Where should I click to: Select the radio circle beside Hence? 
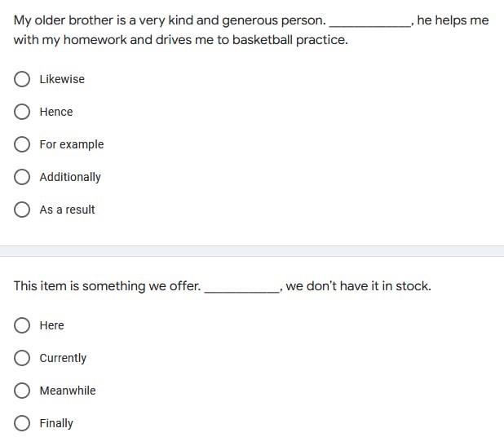[22, 112]
